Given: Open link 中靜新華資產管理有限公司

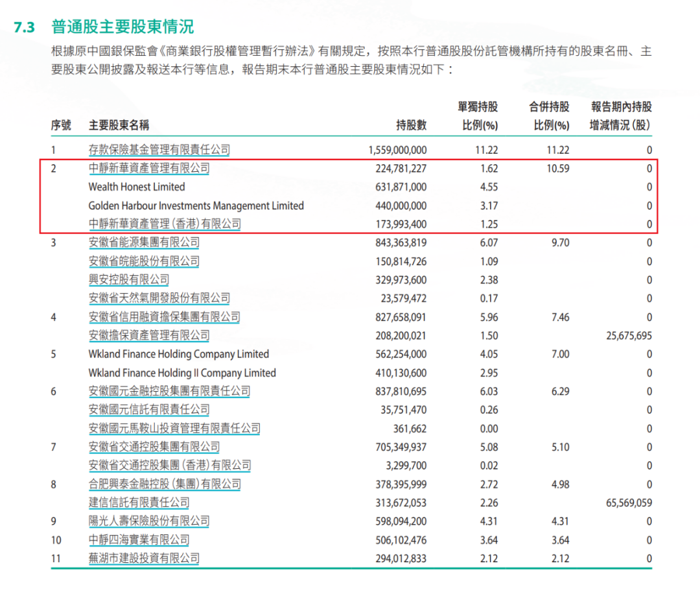Looking at the screenshot, I should tap(149, 169).
